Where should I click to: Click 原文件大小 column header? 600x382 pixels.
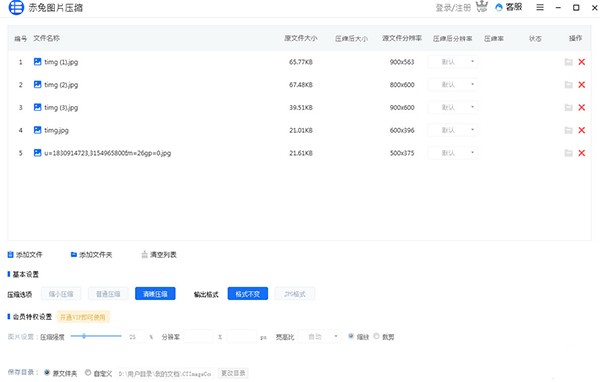pyautogui.click(x=301, y=38)
